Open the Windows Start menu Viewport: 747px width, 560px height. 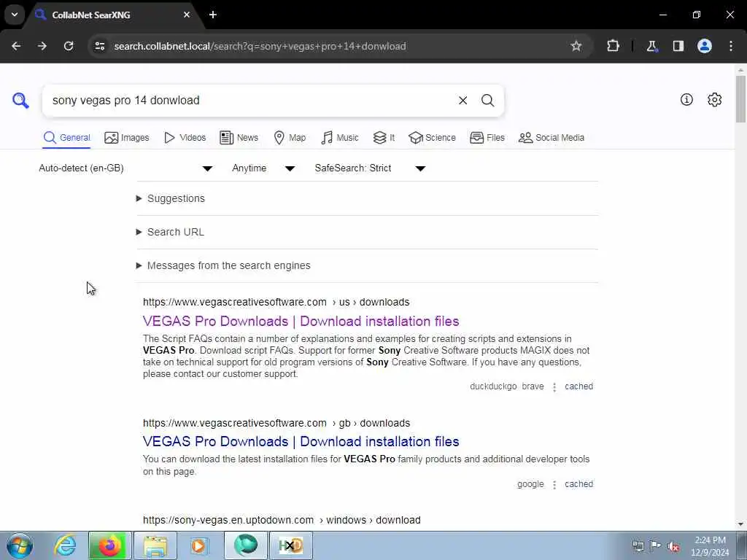point(20,545)
